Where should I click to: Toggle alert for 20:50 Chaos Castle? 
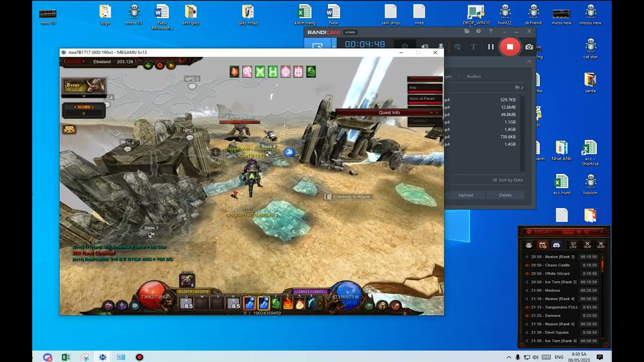click(x=527, y=265)
